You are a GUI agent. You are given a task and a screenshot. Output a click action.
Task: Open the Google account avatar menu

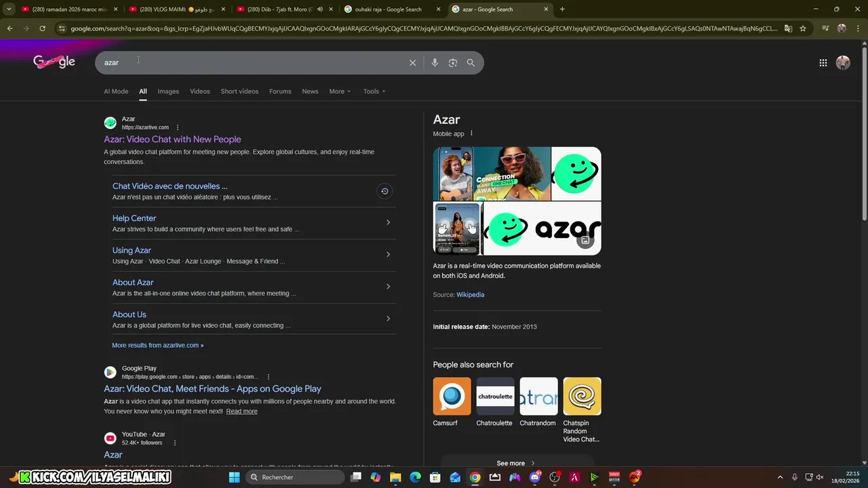(843, 62)
